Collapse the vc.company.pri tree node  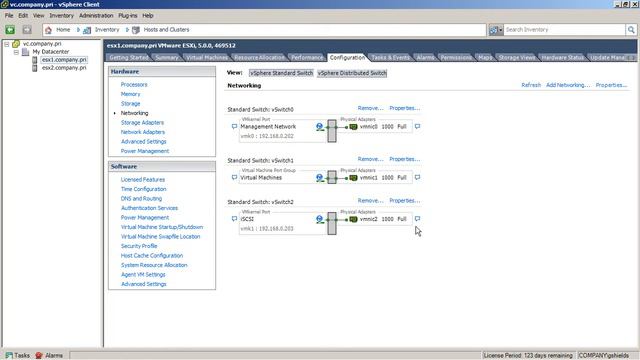coord(7,44)
